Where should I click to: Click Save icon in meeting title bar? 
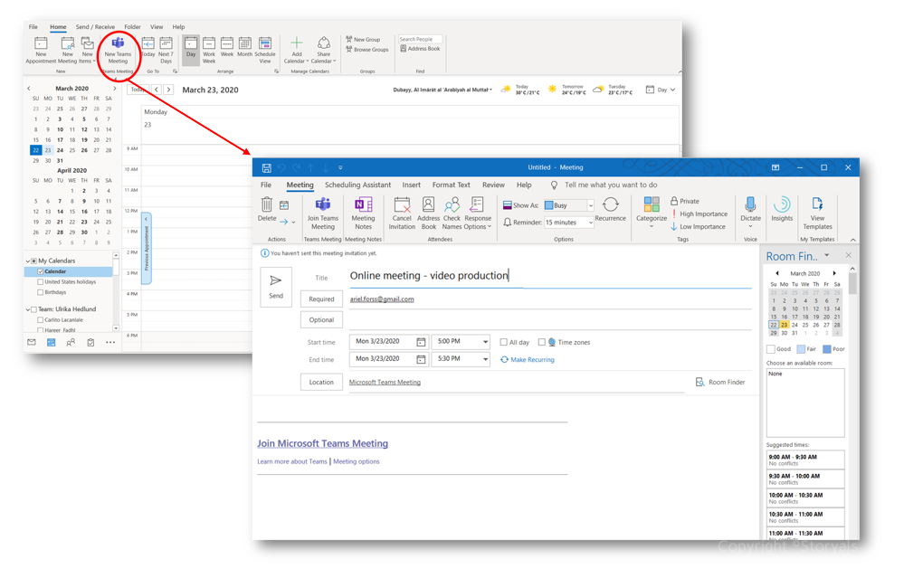click(267, 167)
